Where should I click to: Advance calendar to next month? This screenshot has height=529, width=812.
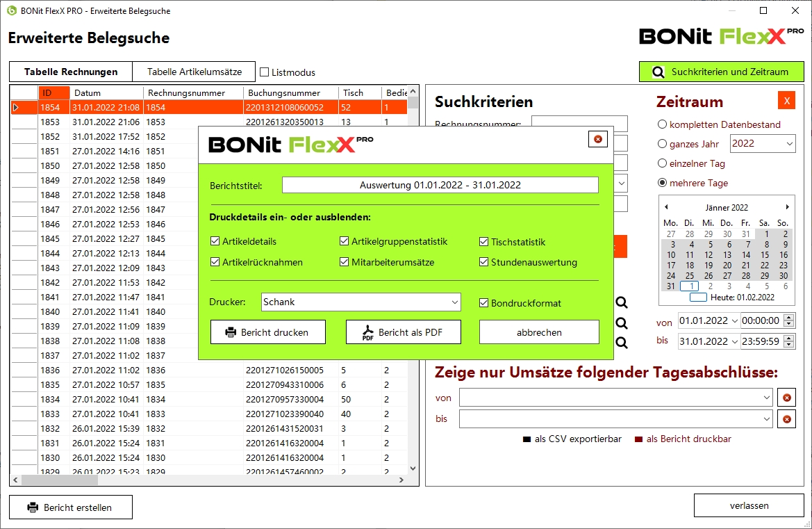coord(787,207)
